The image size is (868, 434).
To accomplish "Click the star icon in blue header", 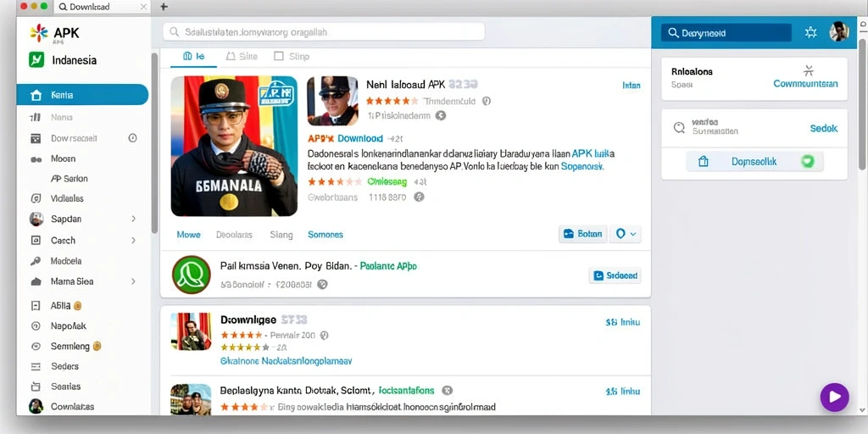I will pyautogui.click(x=810, y=33).
